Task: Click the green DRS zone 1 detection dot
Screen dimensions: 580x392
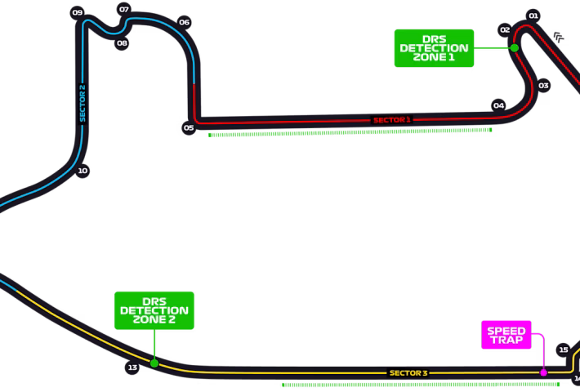Action: point(515,47)
